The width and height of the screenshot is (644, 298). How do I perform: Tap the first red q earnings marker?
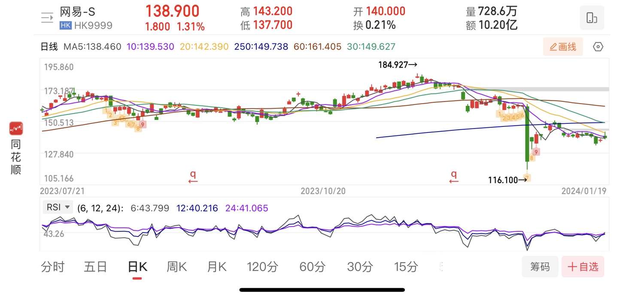pos(193,177)
